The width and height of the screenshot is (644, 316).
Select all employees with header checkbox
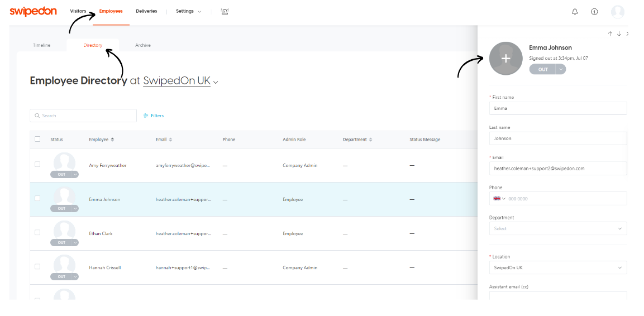[37, 139]
